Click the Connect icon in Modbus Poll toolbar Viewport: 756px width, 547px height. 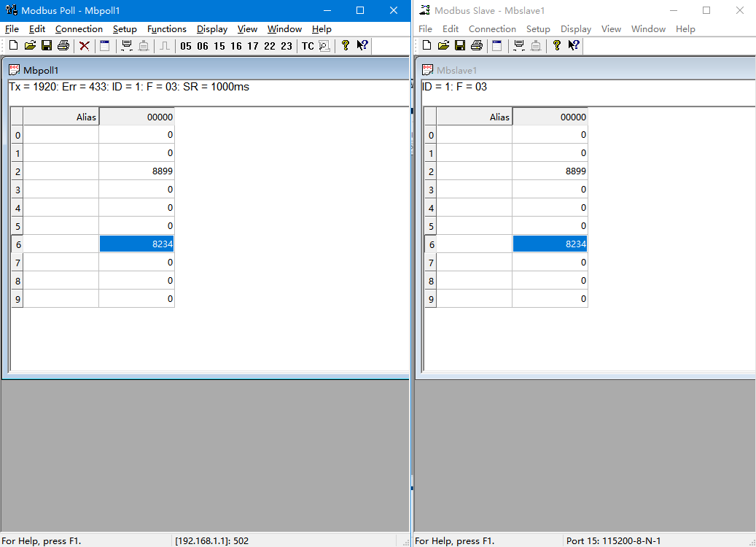point(127,46)
